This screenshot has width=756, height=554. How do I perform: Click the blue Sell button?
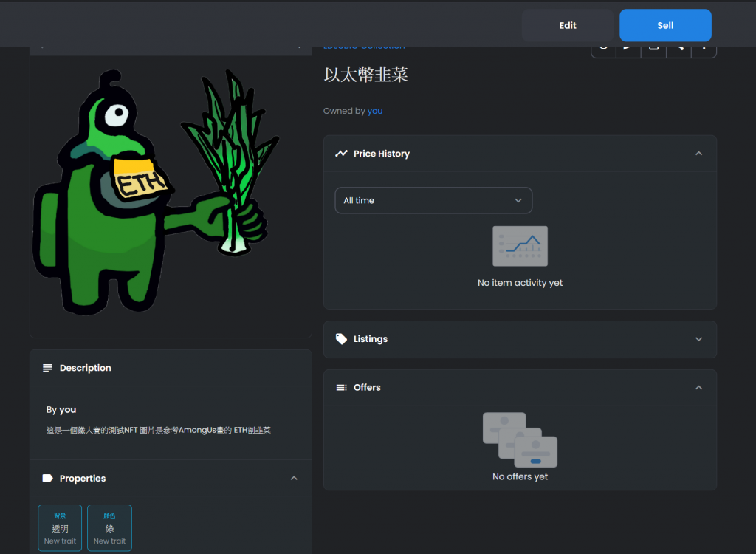(x=665, y=25)
